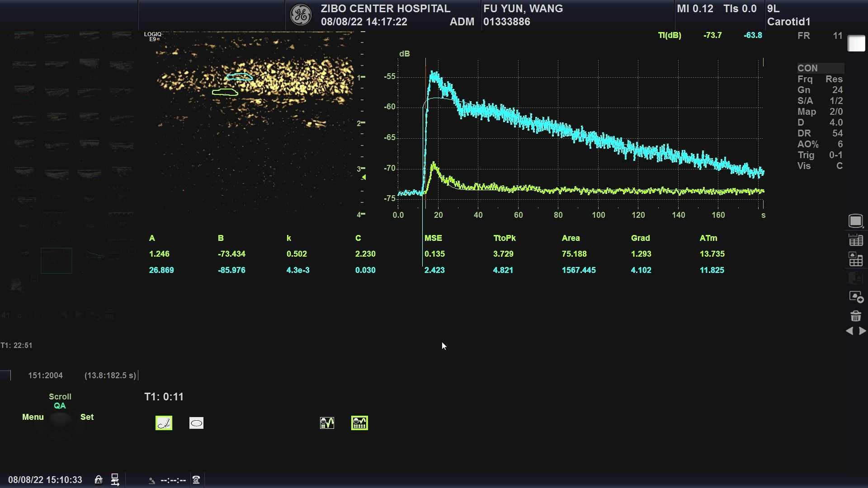The width and height of the screenshot is (868, 488).
Task: Go to next clipboard page arrow
Action: click(863, 331)
